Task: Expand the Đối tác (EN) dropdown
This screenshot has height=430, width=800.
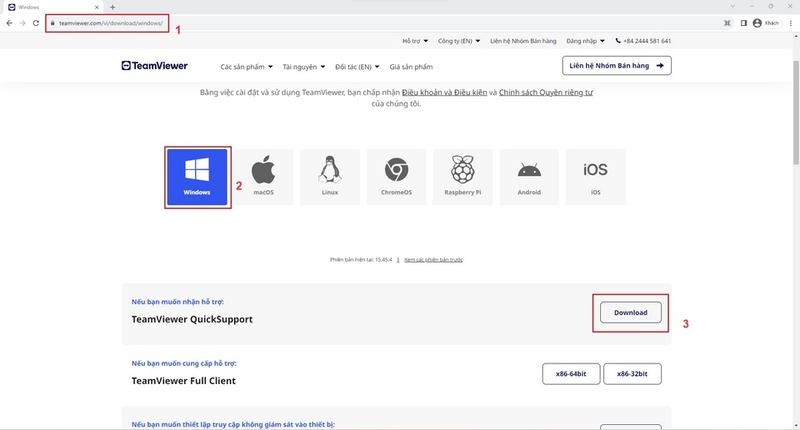Action: pyautogui.click(x=357, y=67)
